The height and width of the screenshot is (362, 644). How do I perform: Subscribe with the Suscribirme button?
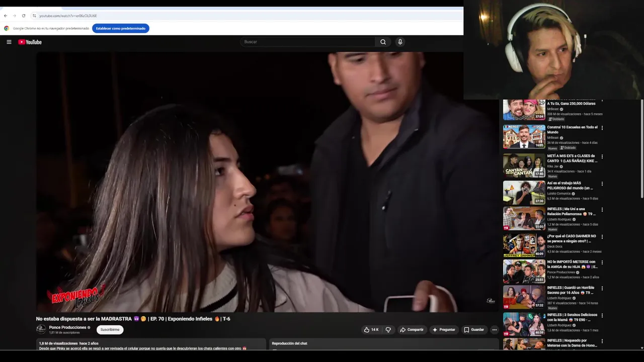[110, 330]
